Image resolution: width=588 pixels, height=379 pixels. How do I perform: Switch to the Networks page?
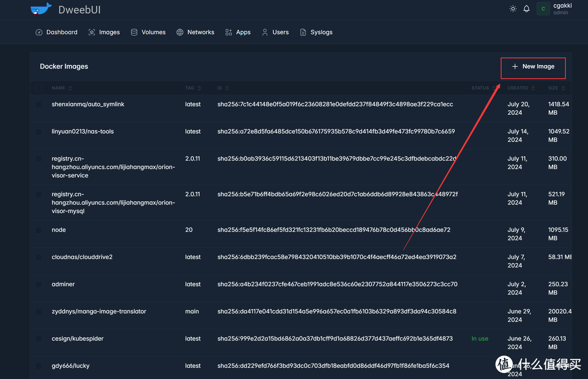tap(195, 32)
